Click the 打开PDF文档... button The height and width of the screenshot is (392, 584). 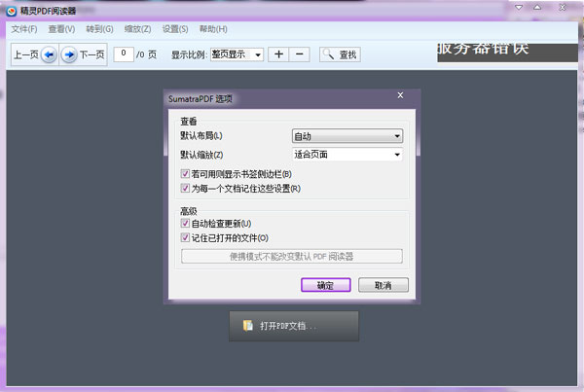(294, 326)
